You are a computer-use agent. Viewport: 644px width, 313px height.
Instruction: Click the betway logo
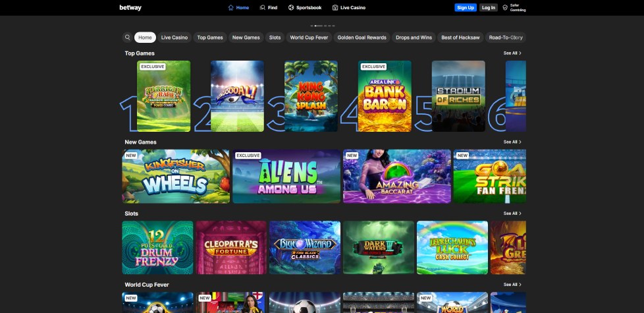pyautogui.click(x=130, y=7)
